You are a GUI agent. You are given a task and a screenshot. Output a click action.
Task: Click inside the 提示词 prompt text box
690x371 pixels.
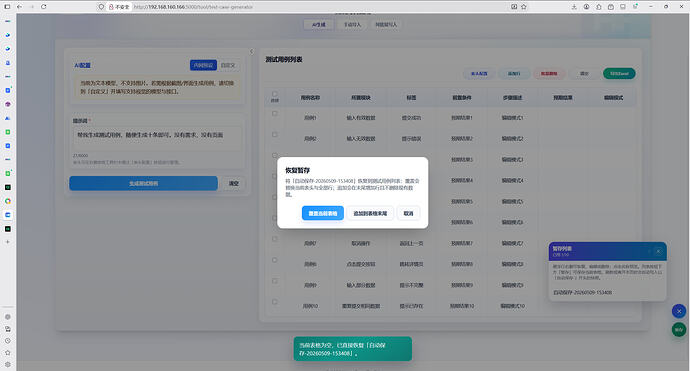coord(157,139)
